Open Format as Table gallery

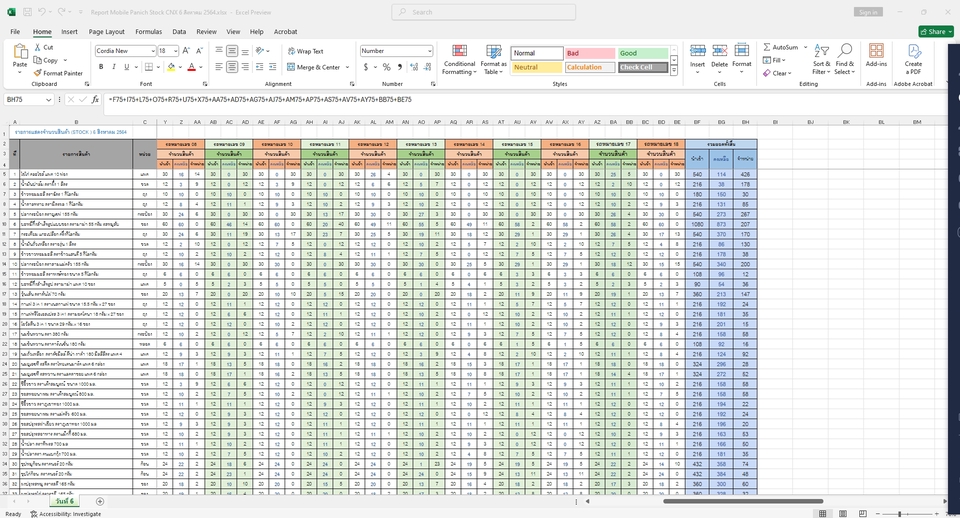[x=493, y=59]
